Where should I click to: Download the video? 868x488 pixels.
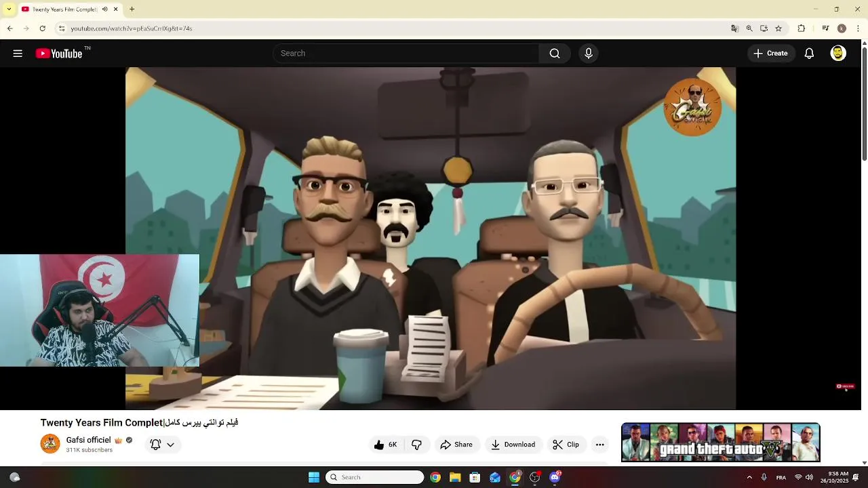click(x=513, y=445)
